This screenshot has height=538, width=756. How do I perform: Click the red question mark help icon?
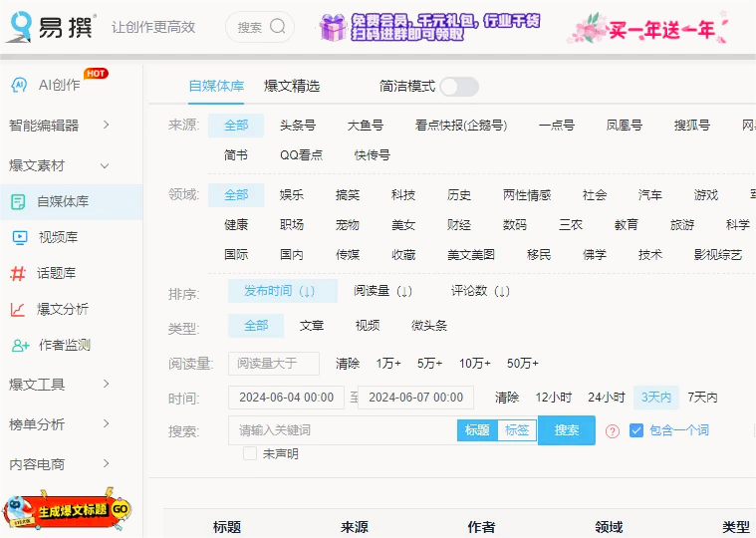tap(613, 431)
